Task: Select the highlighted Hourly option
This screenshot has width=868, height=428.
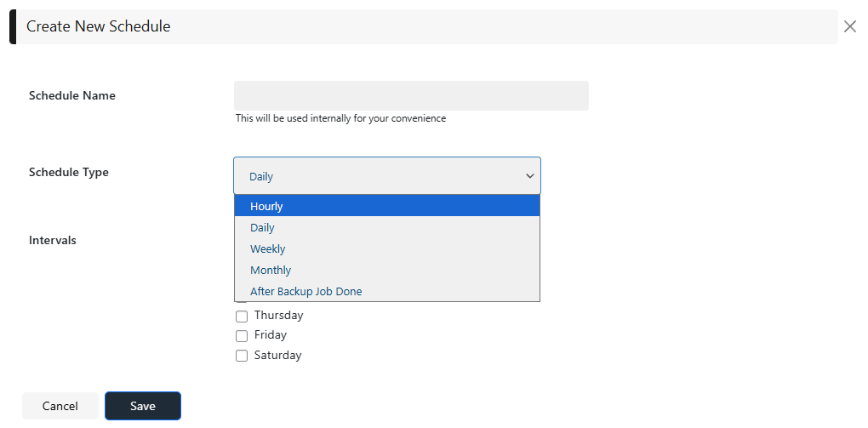Action: (386, 206)
